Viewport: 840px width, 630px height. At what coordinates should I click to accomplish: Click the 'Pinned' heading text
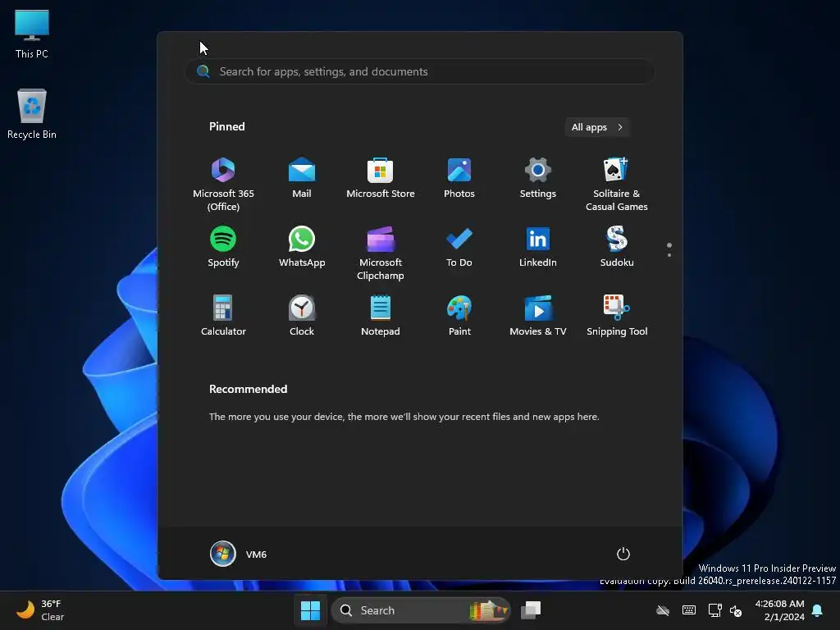[227, 126]
